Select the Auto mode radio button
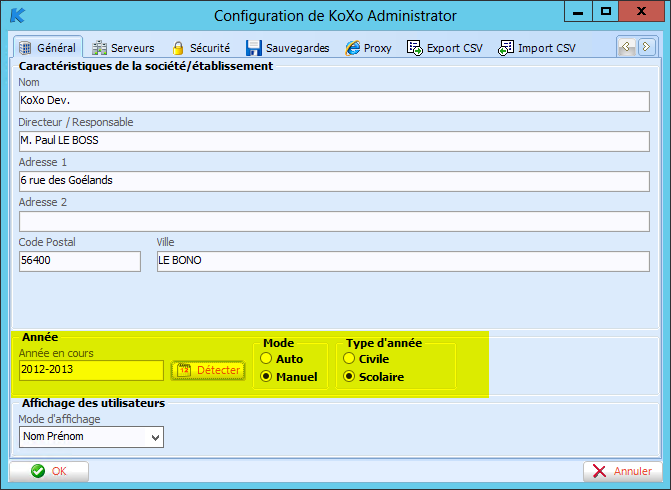Screen dimensions: 671x490 coord(266,359)
